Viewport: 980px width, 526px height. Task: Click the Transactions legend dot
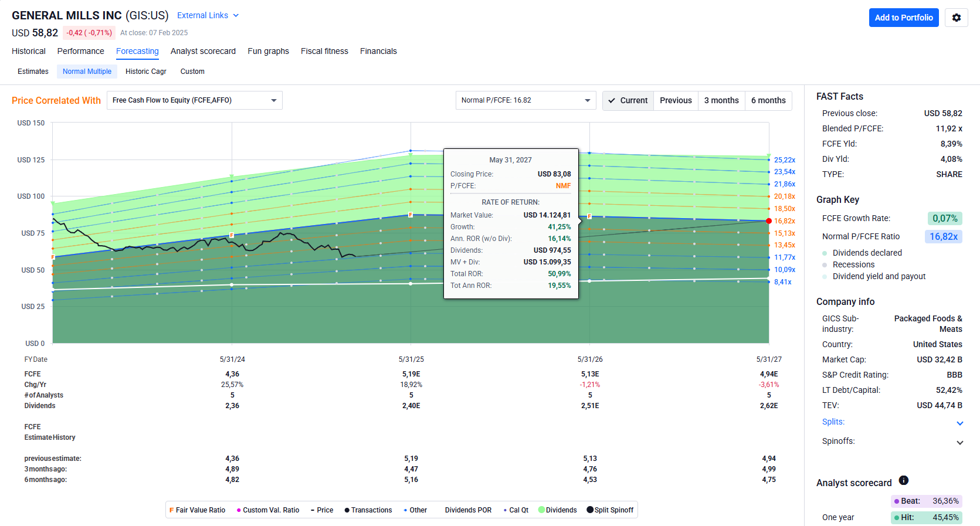tap(347, 510)
